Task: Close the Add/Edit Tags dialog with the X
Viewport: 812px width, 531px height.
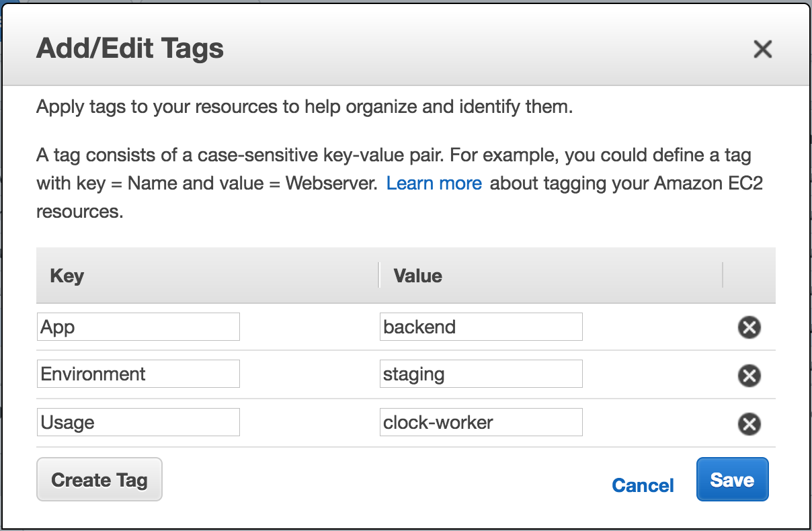Action: tap(763, 49)
